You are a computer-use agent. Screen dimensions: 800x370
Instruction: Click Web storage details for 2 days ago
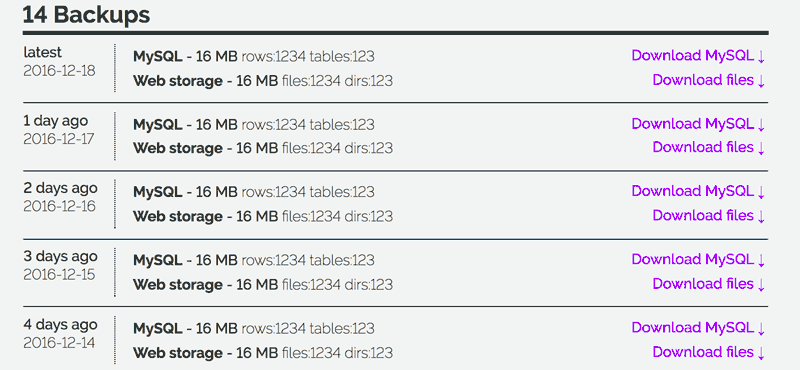pyautogui.click(x=263, y=216)
